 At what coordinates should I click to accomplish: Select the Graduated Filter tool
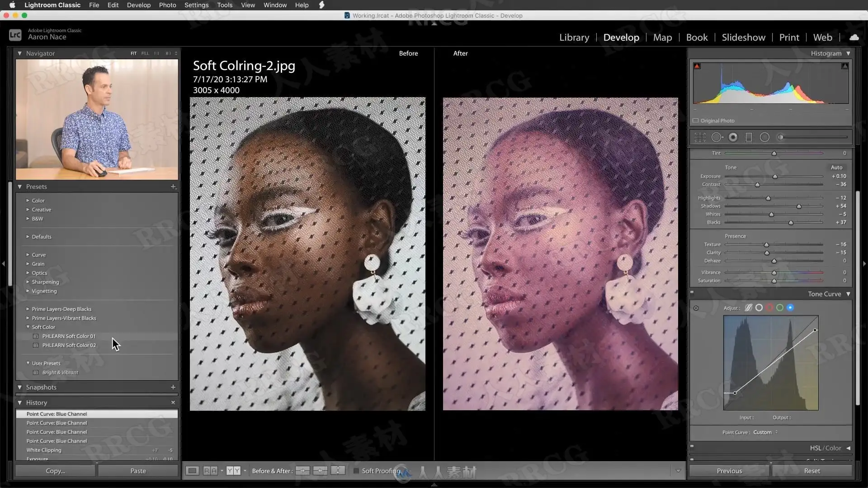[x=749, y=137]
